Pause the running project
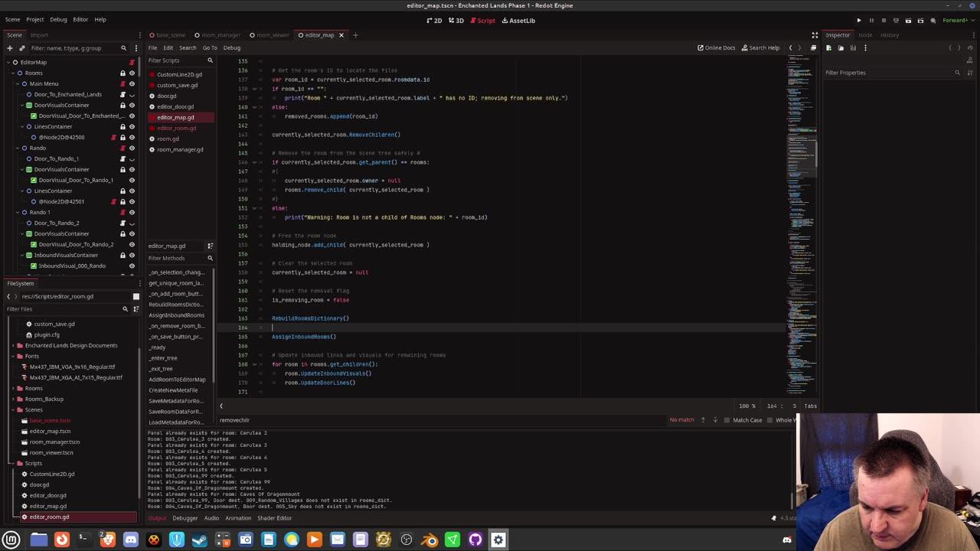Viewport: 980px width, 551px height. pyautogui.click(x=871, y=21)
